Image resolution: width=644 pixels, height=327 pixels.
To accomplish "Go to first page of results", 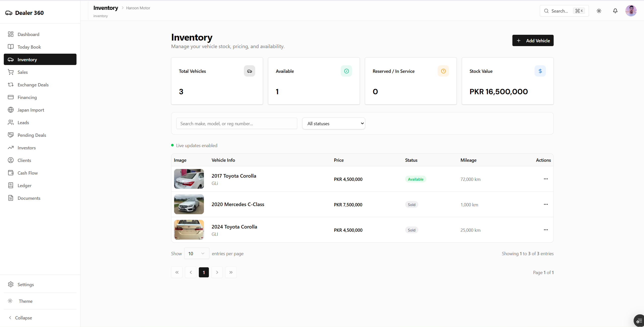I will tap(177, 272).
